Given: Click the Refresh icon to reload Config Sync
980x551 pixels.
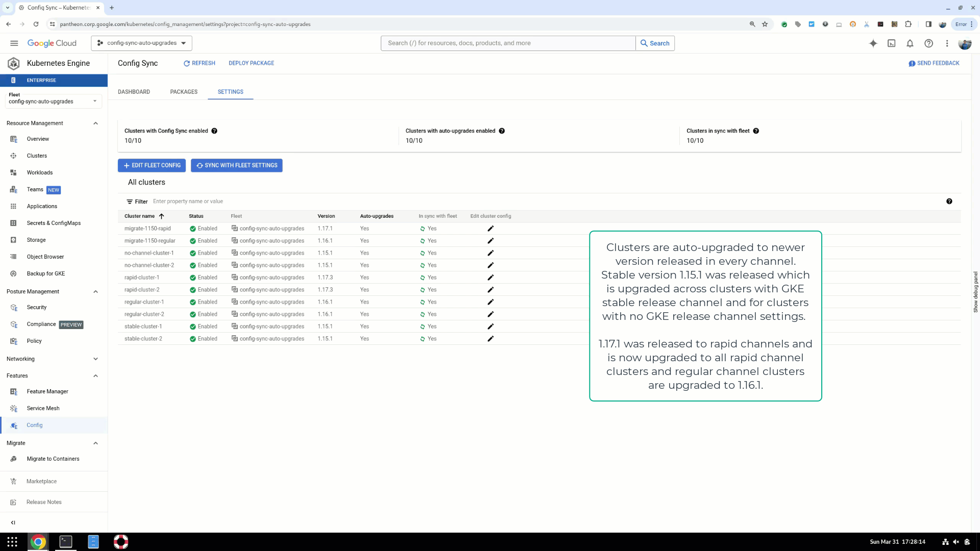Looking at the screenshot, I should (186, 63).
